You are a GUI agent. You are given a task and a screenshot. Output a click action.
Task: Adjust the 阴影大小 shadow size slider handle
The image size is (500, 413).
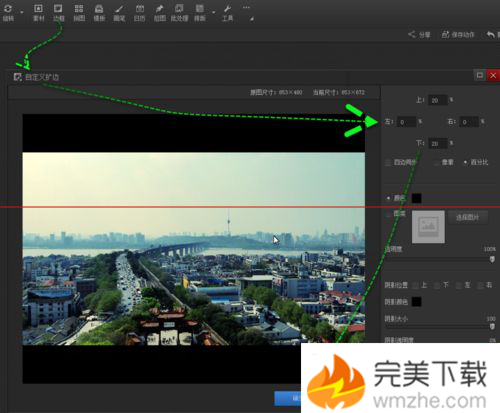492,327
